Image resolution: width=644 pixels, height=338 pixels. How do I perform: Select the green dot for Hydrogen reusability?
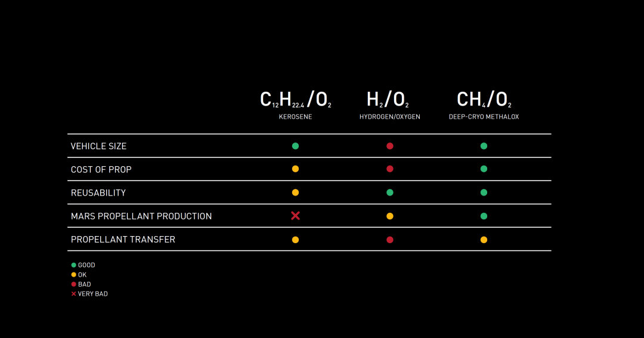[x=390, y=193]
